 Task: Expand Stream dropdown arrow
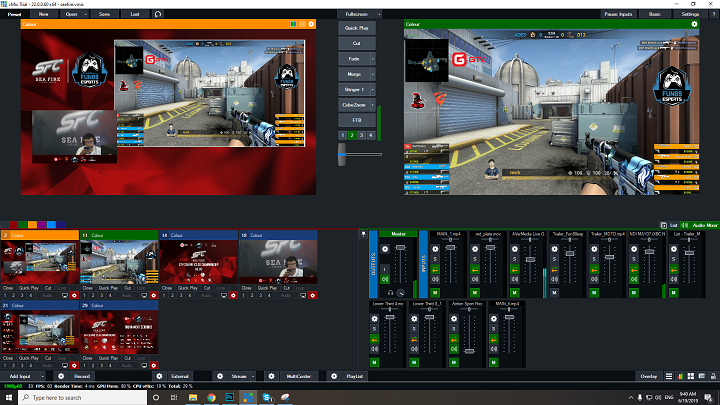click(x=253, y=376)
